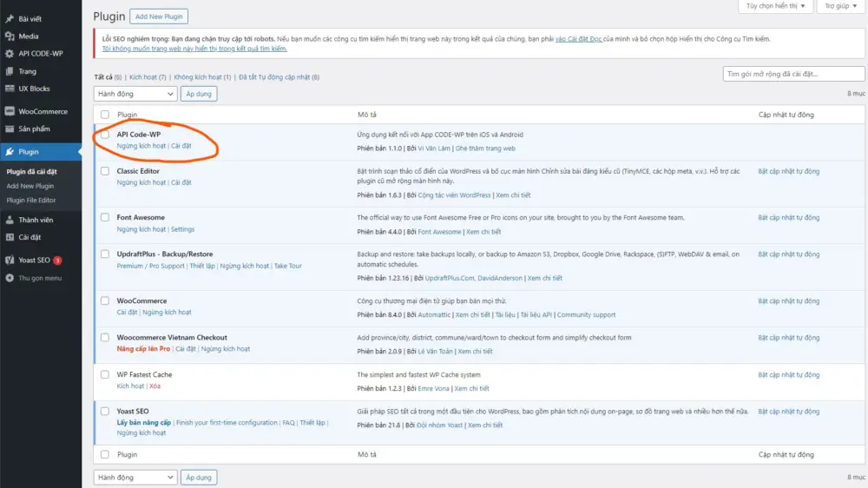Viewport: 868px width, 488px height.
Task: Enable auto-update for WooCommerce plugin
Action: 789,300
